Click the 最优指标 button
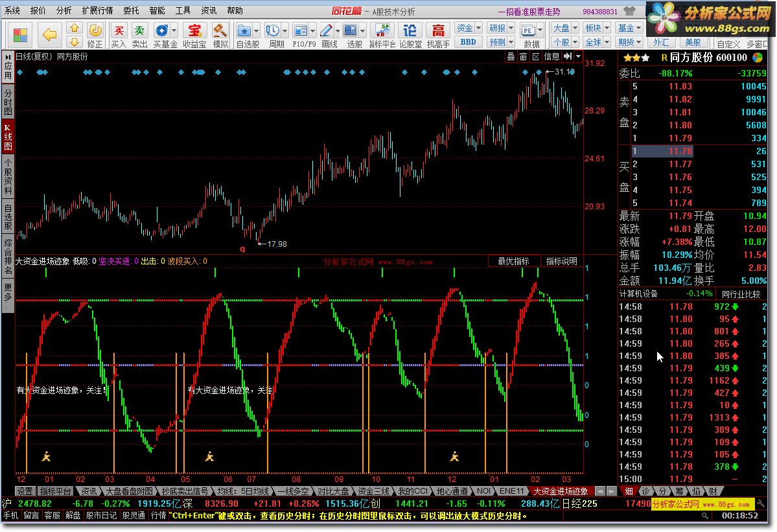 click(513, 261)
